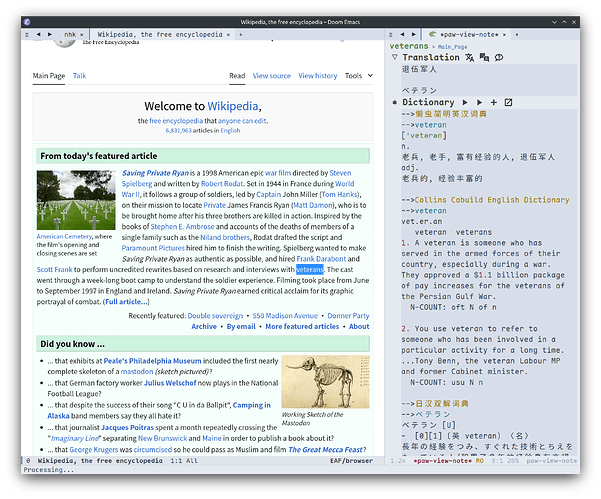This screenshot has width=601, height=499.
Task: Click the plus icon in Dictionary heading
Action: click(x=494, y=102)
